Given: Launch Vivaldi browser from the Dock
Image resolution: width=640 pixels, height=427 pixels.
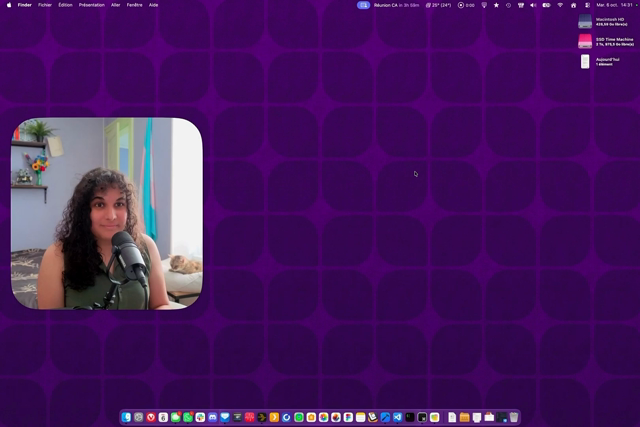Looking at the screenshot, I should (x=151, y=417).
